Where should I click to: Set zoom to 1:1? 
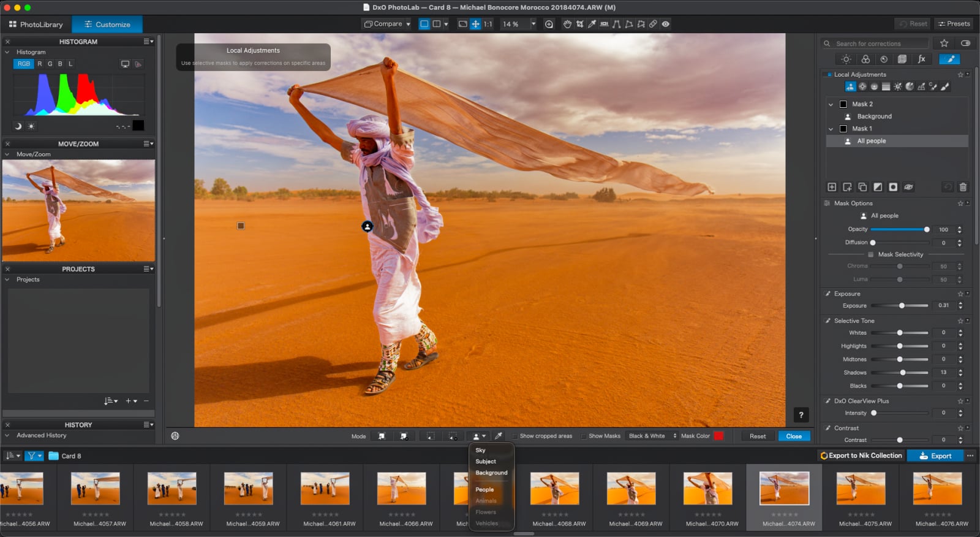(488, 24)
